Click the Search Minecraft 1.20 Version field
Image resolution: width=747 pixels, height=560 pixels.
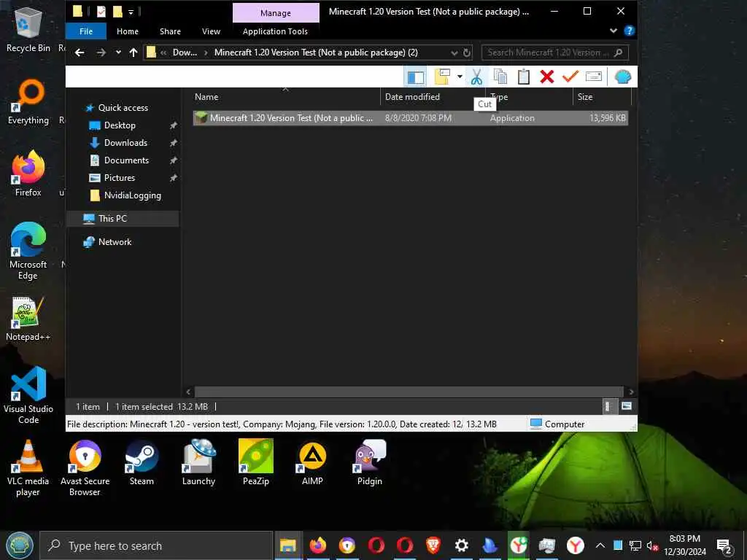pos(555,52)
